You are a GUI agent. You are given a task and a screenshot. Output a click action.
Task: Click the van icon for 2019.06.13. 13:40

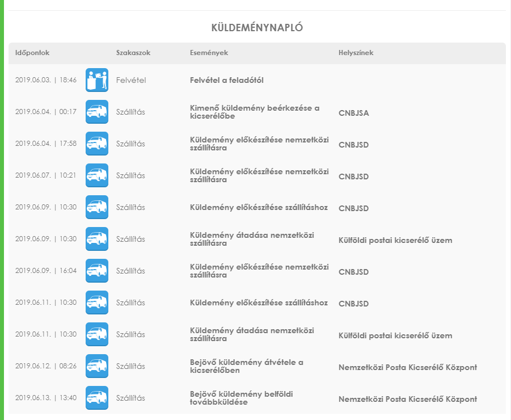click(x=96, y=398)
